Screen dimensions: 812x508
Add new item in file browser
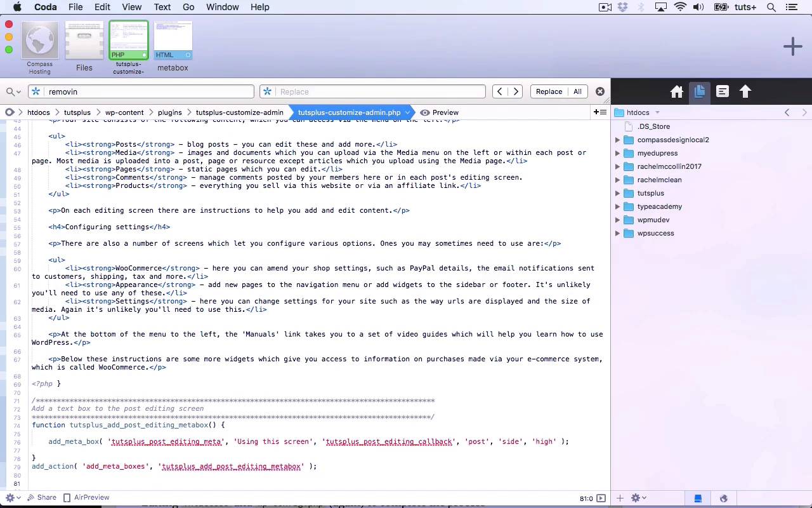[620, 498]
